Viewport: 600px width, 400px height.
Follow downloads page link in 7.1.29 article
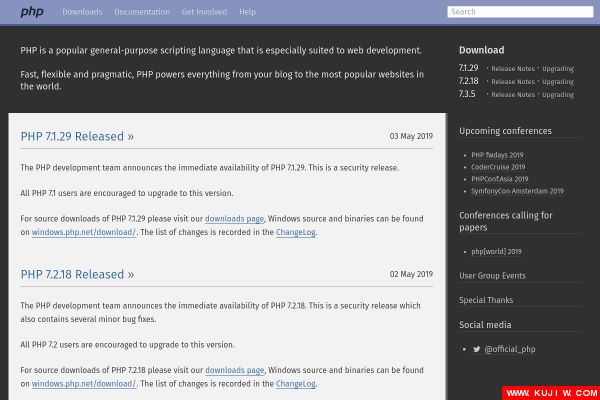tap(234, 219)
